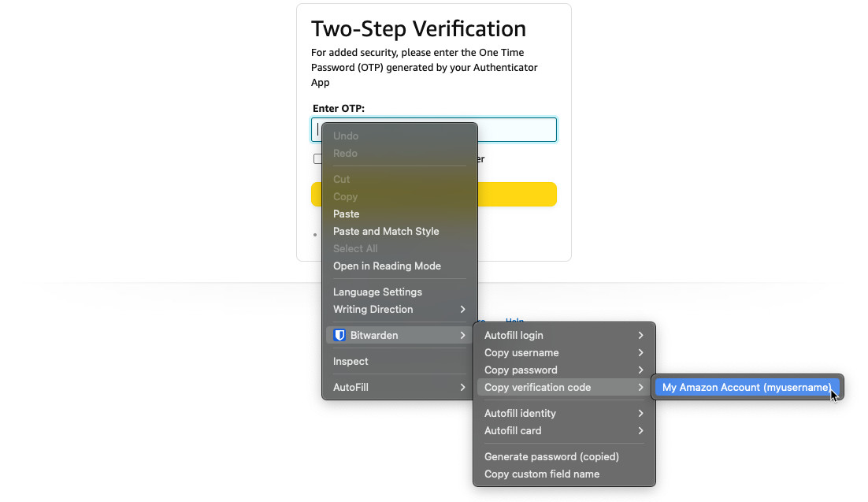868x502 pixels.
Task: Click Generate password (copied)
Action: tap(551, 456)
